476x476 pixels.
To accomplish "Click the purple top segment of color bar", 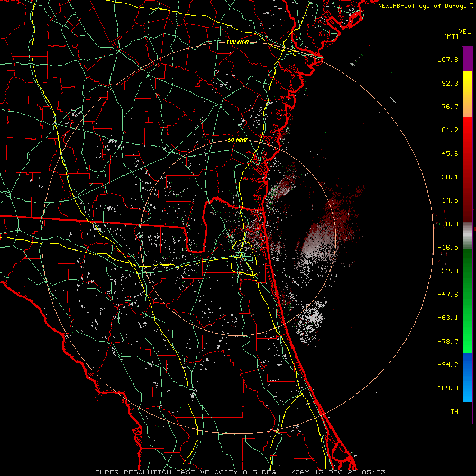I will pyautogui.click(x=467, y=59).
